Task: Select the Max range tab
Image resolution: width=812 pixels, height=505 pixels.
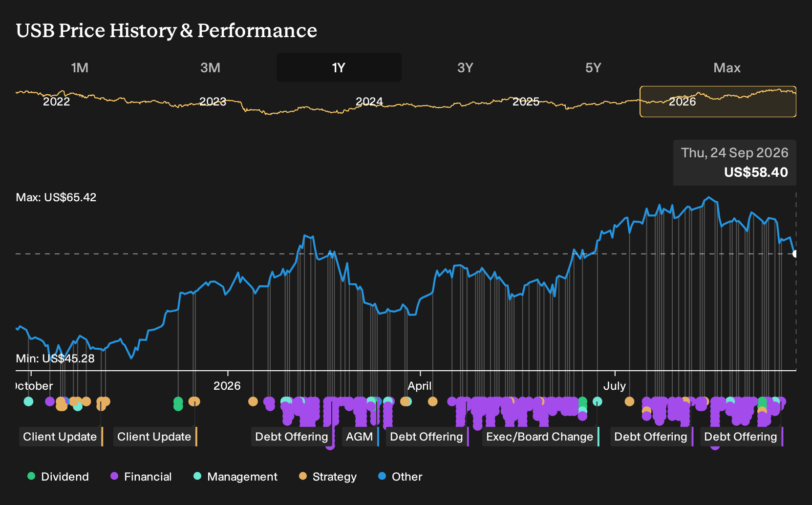Action: [727, 67]
